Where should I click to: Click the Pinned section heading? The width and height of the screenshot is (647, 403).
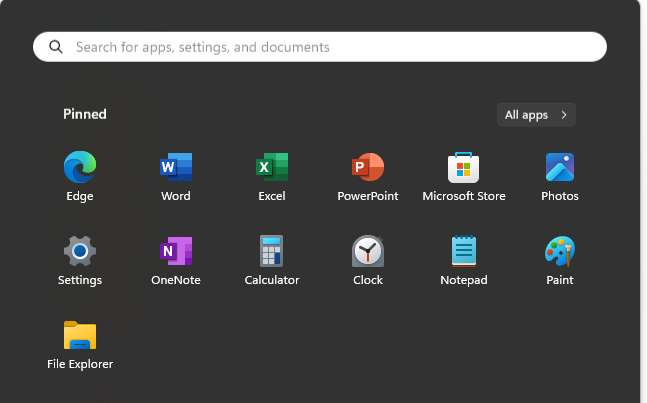[x=85, y=114]
